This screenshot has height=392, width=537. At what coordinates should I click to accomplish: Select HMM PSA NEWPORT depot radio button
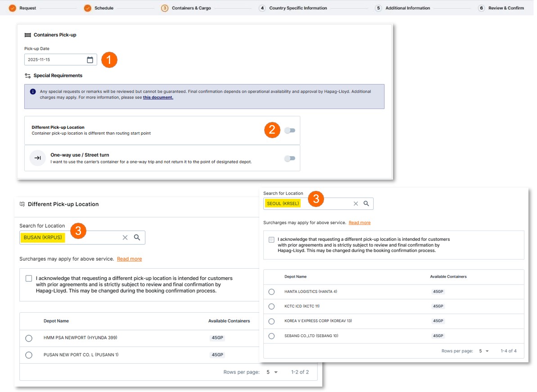pyautogui.click(x=29, y=338)
